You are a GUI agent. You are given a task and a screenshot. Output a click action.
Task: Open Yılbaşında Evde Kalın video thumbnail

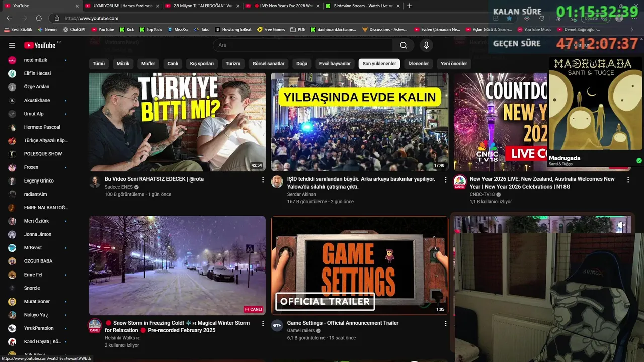(x=360, y=122)
